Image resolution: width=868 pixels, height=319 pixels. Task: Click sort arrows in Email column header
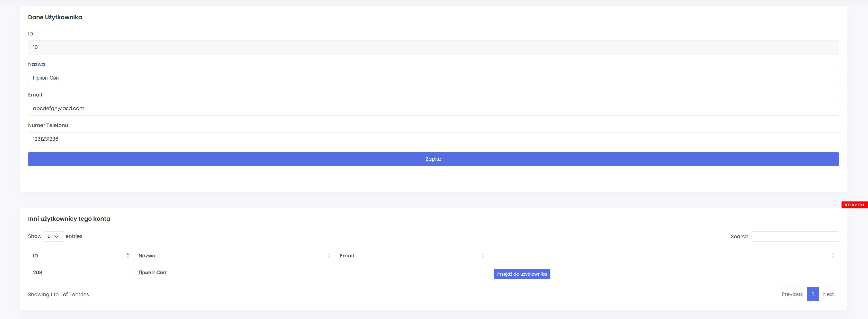(483, 256)
